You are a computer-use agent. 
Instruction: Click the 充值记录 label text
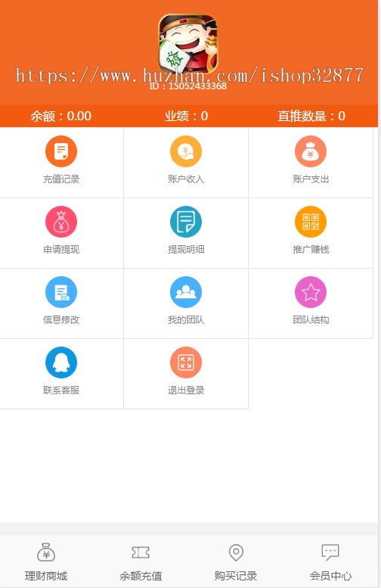(61, 179)
